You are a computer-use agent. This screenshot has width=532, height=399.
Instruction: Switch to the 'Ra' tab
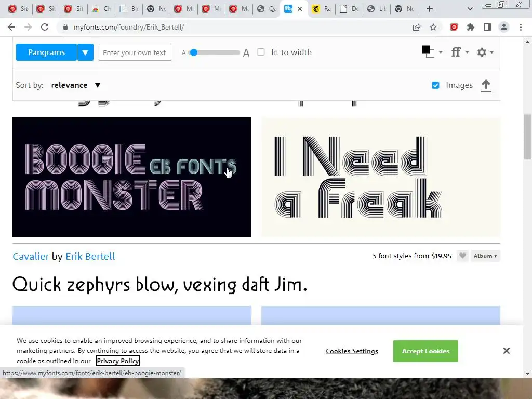322,9
